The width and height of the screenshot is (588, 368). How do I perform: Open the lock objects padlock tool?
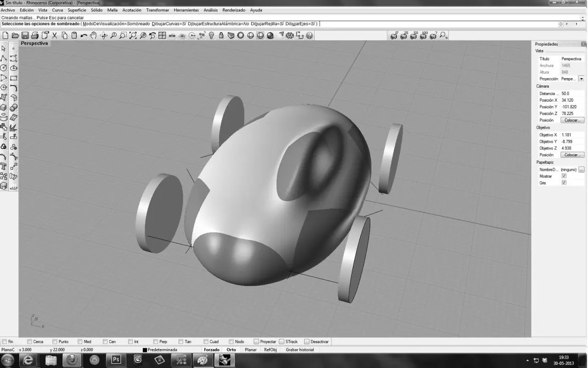pyautogui.click(x=221, y=35)
